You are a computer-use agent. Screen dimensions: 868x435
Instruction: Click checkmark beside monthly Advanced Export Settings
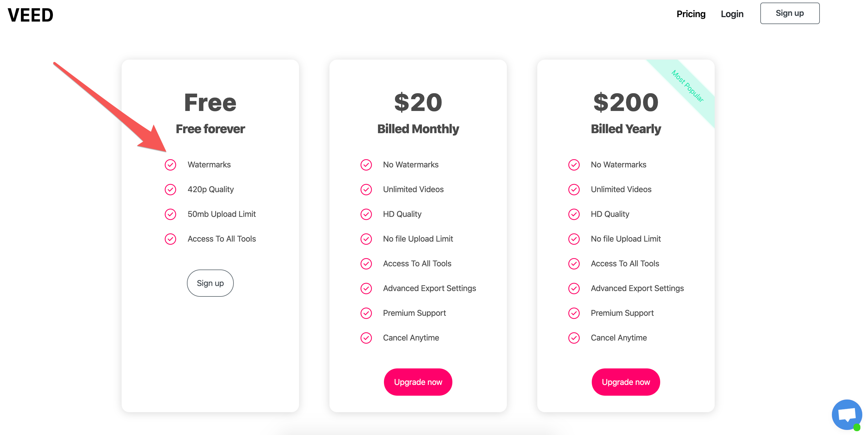[x=366, y=288]
